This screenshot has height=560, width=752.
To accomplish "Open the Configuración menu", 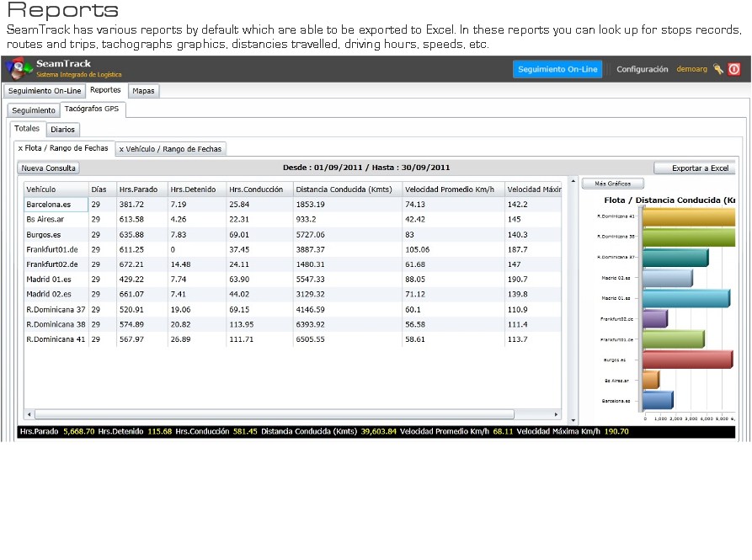I will click(642, 69).
